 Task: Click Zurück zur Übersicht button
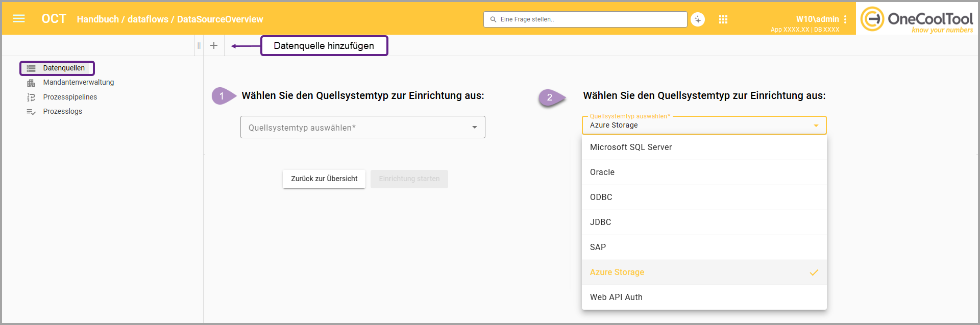coord(324,179)
